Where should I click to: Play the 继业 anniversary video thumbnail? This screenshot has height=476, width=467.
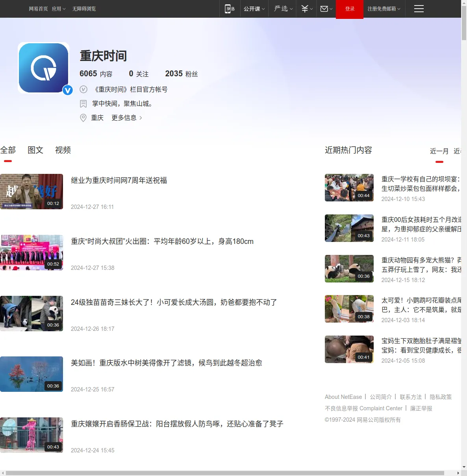32,192
